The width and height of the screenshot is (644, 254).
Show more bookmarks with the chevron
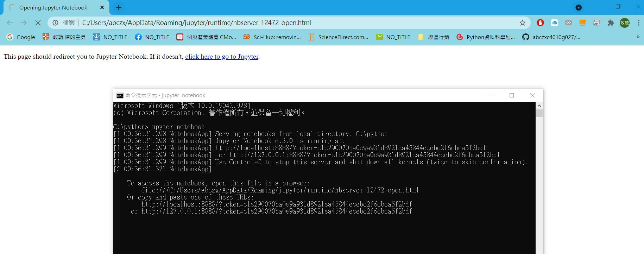click(638, 37)
